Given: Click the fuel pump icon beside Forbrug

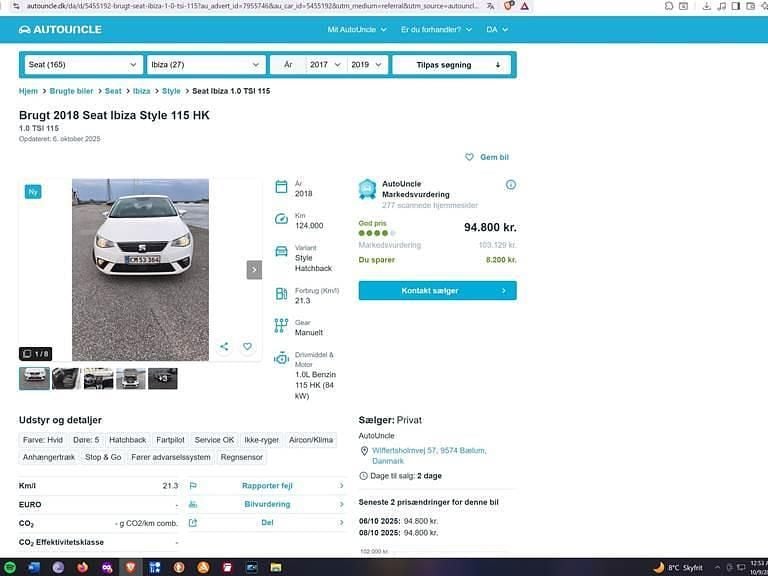Looking at the screenshot, I should point(281,294).
